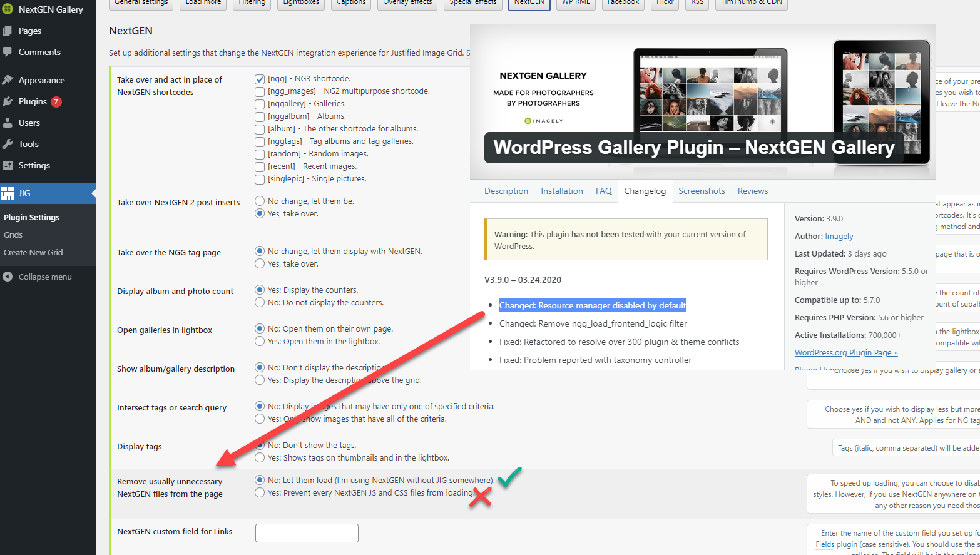Open the Lightboxes settings tab
This screenshot has width=980, height=555.
301,3
